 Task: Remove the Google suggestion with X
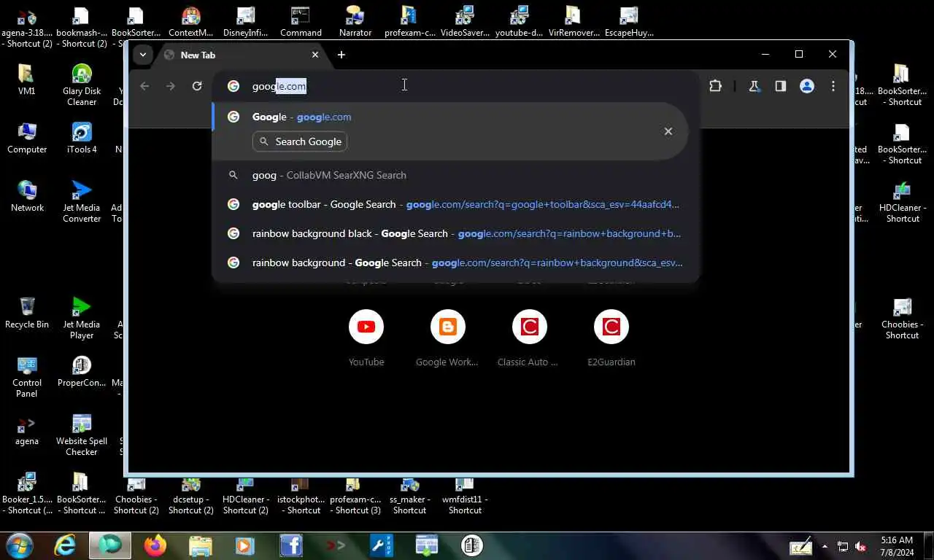tap(668, 131)
